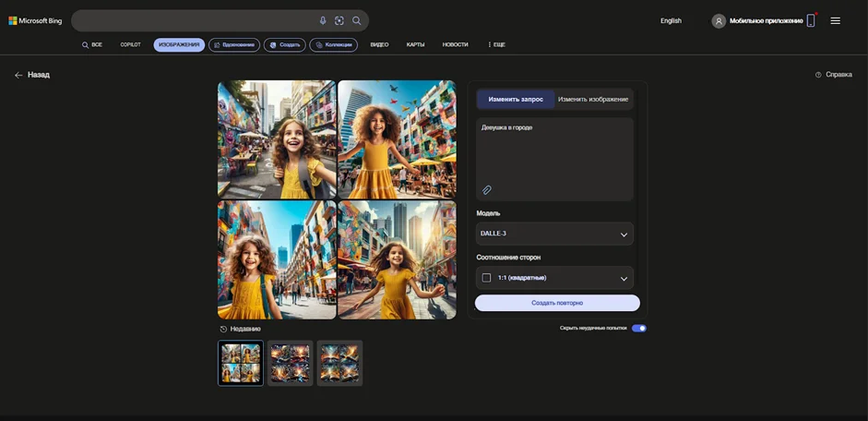The image size is (868, 421).
Task: Click the Недавние label text
Action: click(x=245, y=329)
